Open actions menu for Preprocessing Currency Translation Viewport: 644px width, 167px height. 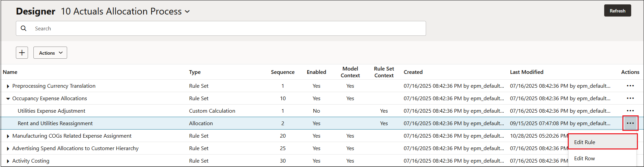click(x=630, y=86)
